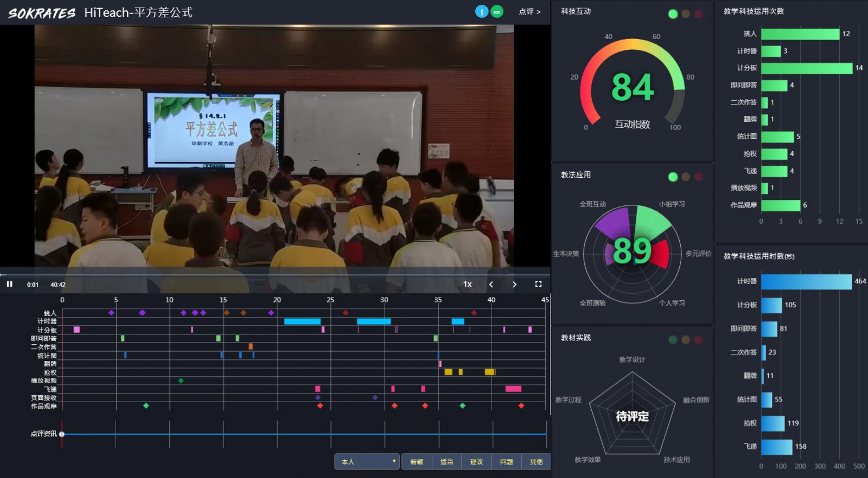Click the first cyan 计时器 timeline block

pyautogui.click(x=302, y=321)
